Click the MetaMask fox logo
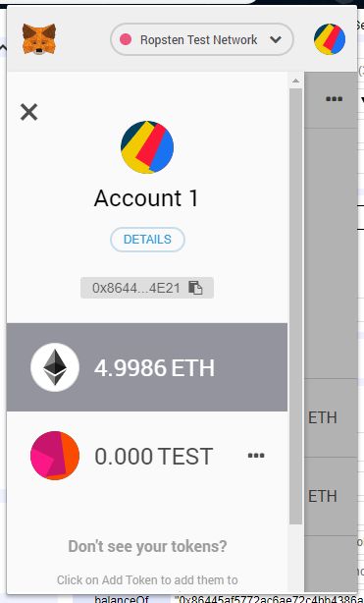 click(x=39, y=39)
